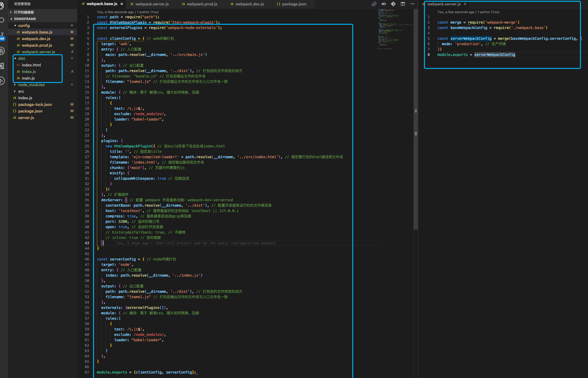Click the arrow-and-circle icon in editor toolbar

point(384,4)
